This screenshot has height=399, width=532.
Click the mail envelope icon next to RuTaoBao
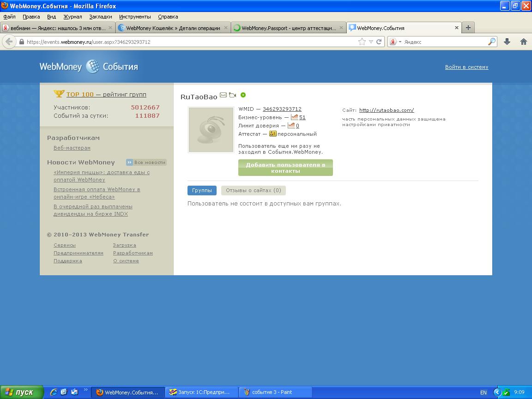(x=223, y=95)
